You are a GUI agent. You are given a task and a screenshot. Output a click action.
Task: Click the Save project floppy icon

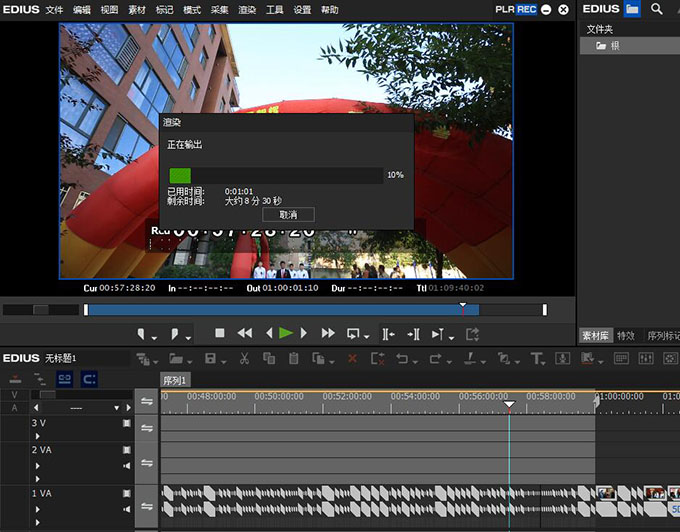coord(210,358)
